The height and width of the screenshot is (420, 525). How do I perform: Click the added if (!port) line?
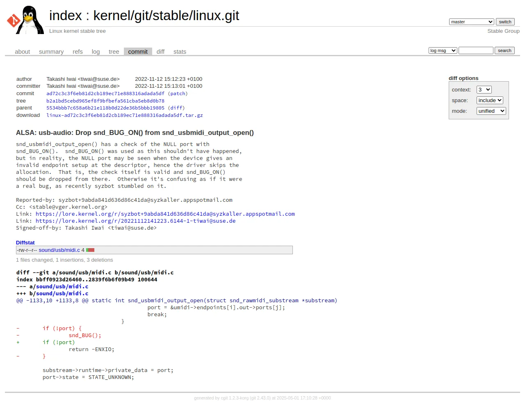(x=46, y=342)
